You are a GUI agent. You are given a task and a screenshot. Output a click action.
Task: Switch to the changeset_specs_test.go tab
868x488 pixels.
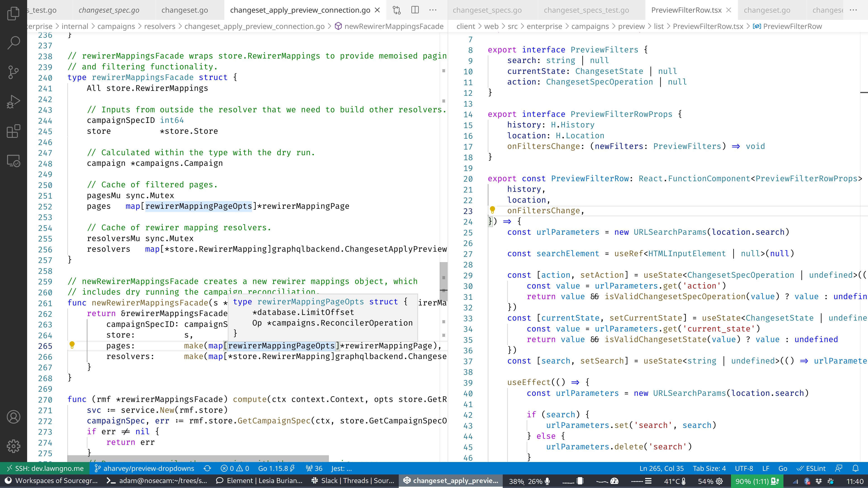(586, 10)
